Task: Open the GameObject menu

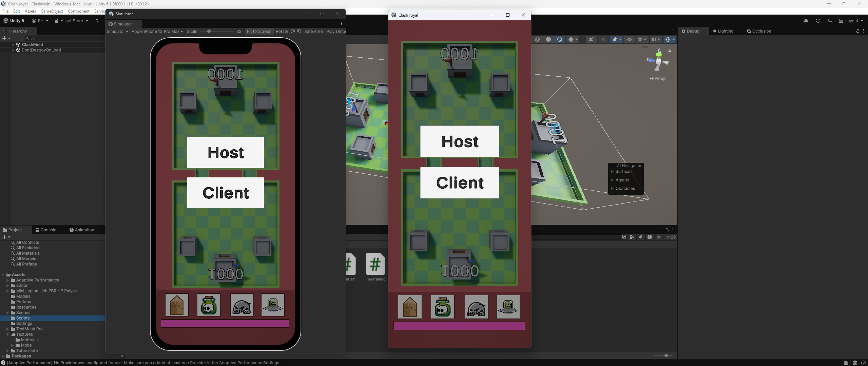Action: pyautogui.click(x=52, y=11)
